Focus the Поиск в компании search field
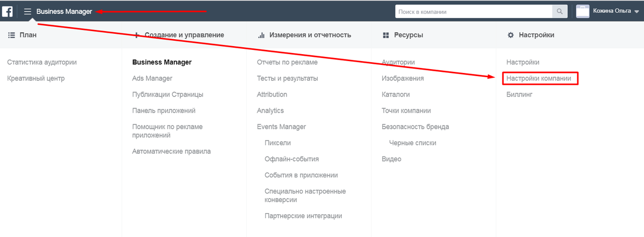This screenshot has width=644, height=237. pyautogui.click(x=474, y=11)
